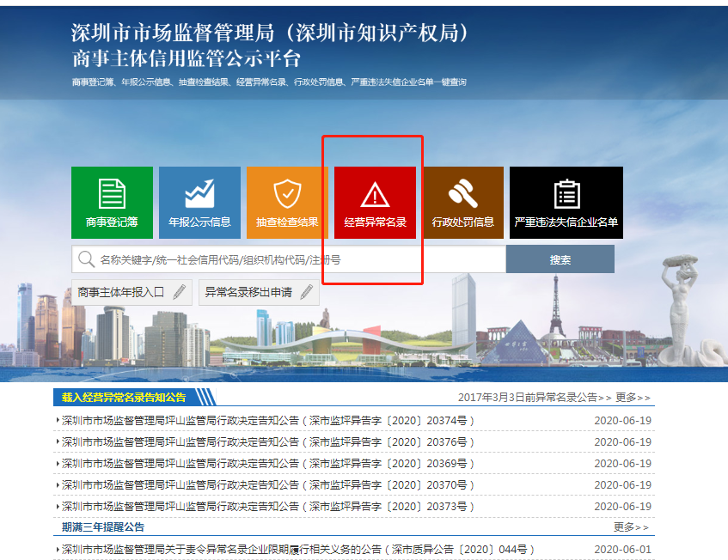Click the date 2020-06-01
This screenshot has height=560, width=728.
click(x=622, y=550)
